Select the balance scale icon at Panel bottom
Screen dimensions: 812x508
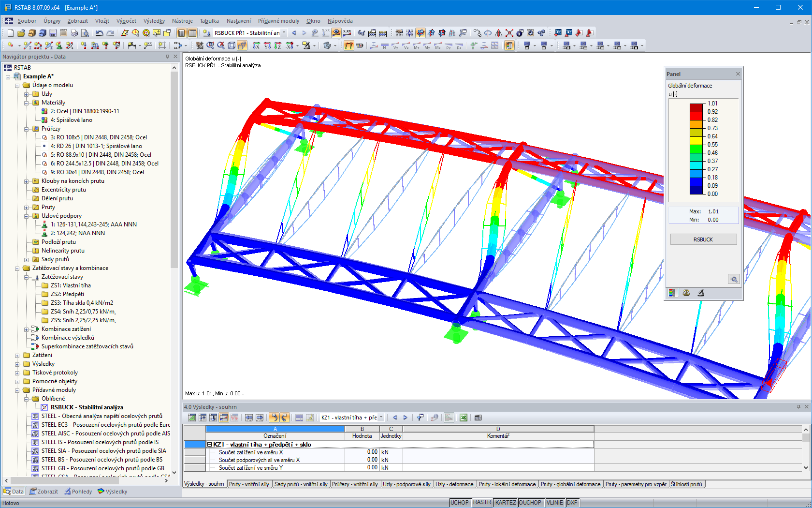(x=686, y=293)
